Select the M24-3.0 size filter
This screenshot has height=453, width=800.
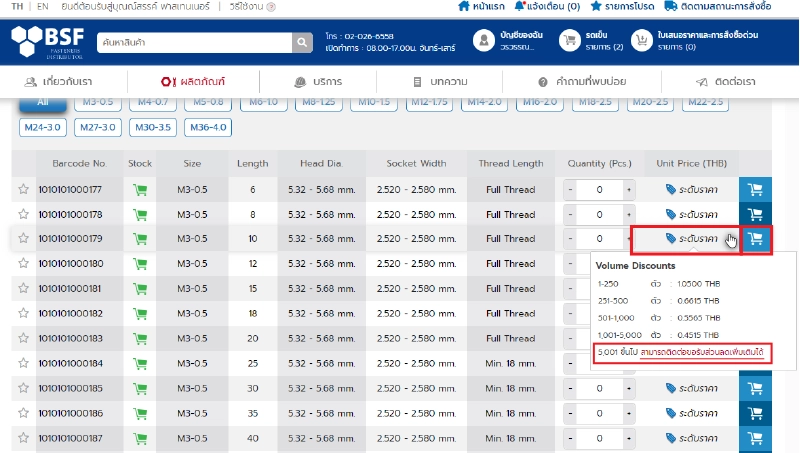point(43,127)
